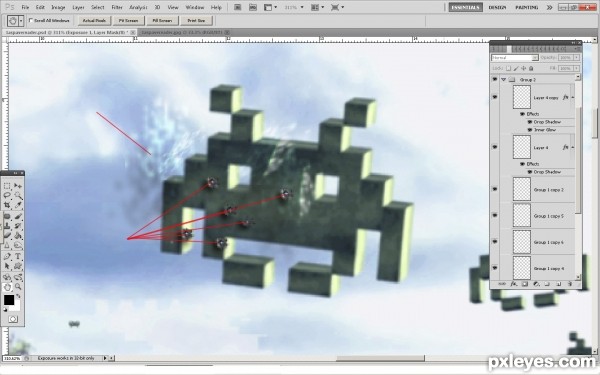Select the Lasso tool
The height and width of the screenshot is (375, 600).
tap(7, 195)
